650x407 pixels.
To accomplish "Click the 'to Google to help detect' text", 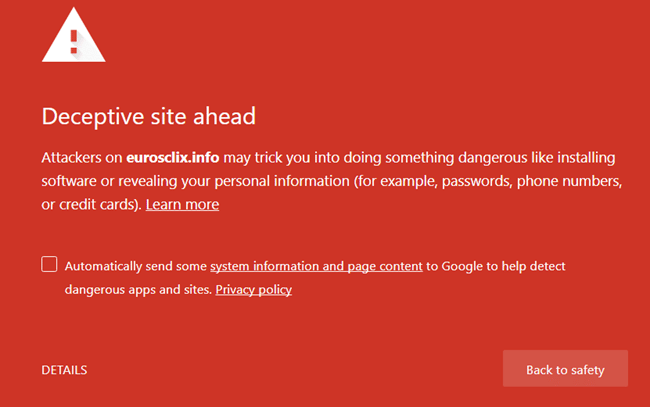I will coord(496,266).
